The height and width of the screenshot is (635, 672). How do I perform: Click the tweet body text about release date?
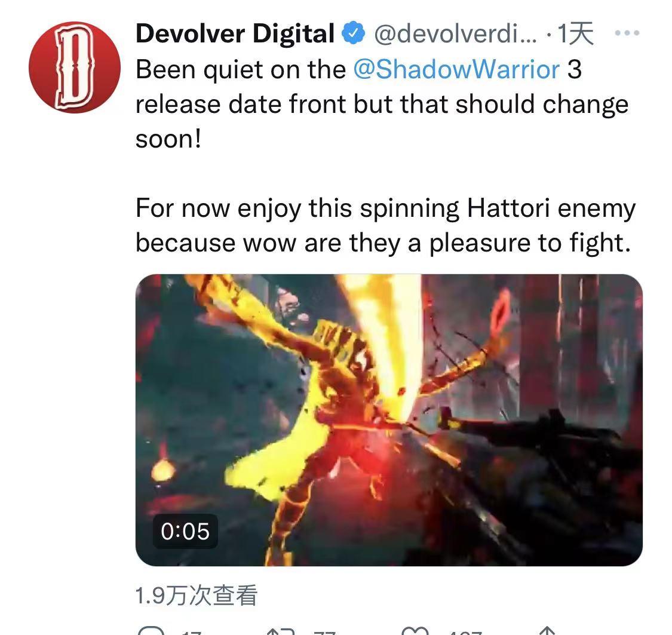(x=382, y=104)
